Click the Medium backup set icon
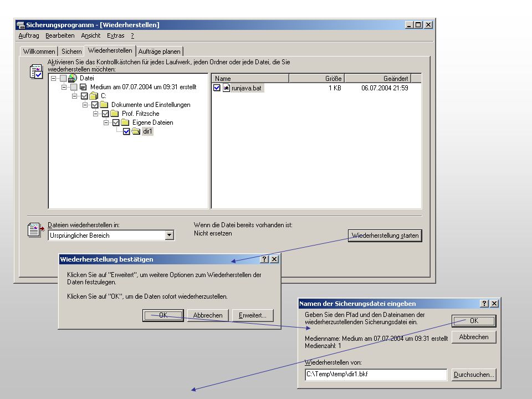Screen dimensions: 532x399 [83, 87]
